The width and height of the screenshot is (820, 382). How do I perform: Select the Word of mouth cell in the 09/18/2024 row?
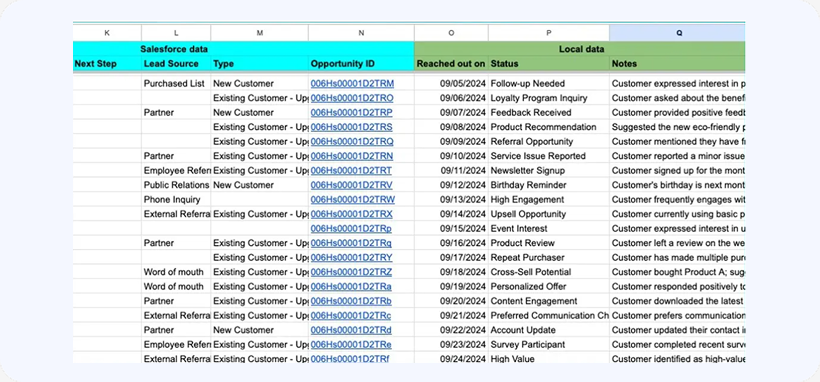pyautogui.click(x=176, y=272)
